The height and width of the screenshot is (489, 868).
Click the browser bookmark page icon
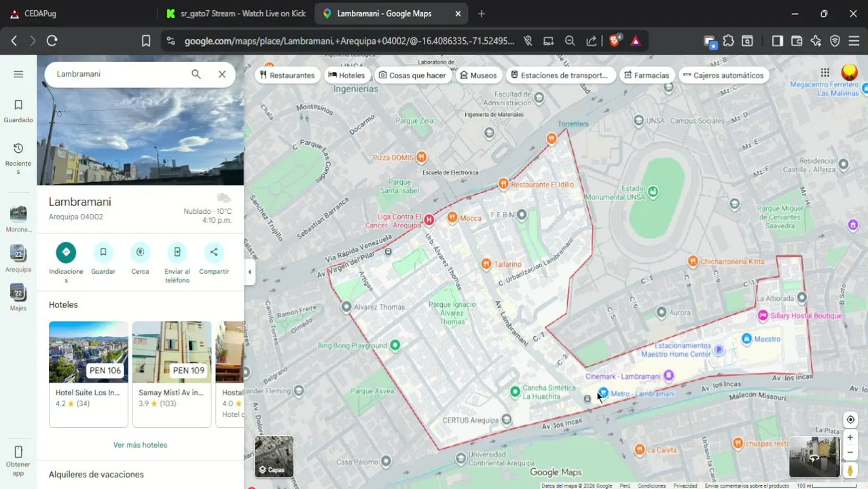point(146,41)
